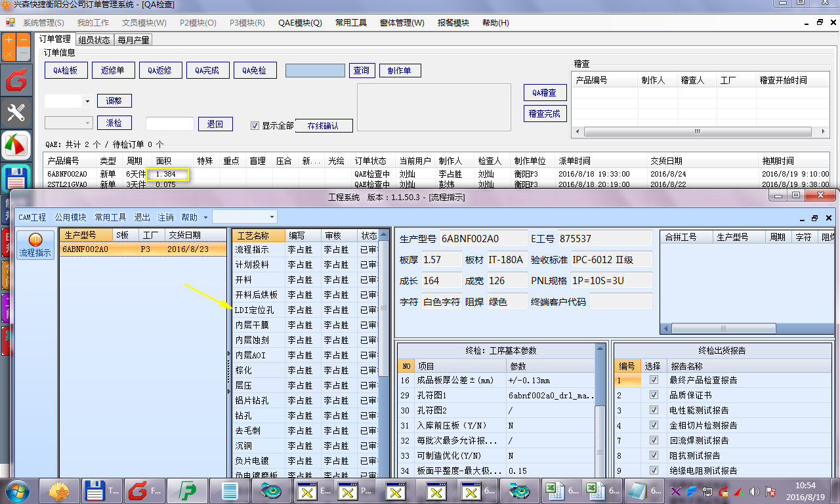The width and height of the screenshot is (840, 504).
Task: Open the second Excel workbook in taskbar
Action: [604, 490]
